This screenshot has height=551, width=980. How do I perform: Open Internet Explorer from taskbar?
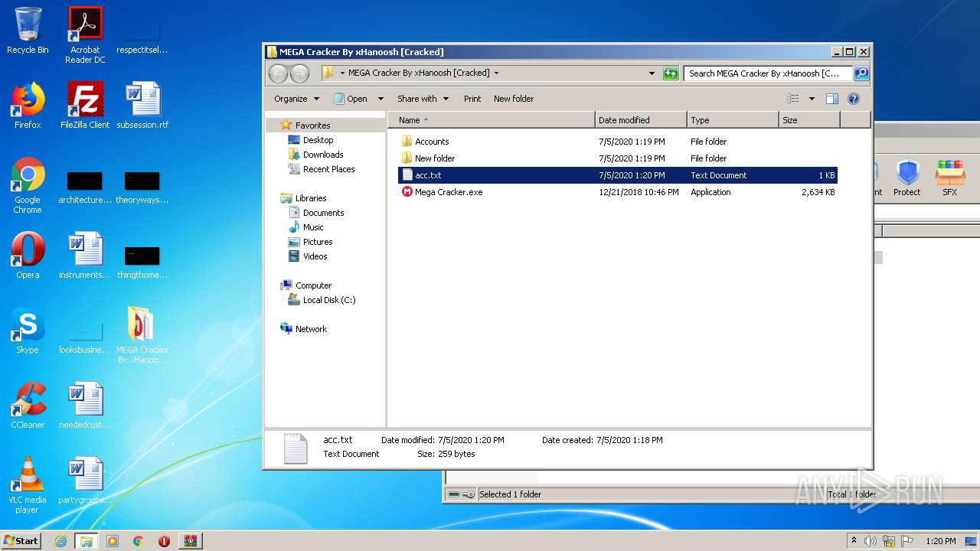(x=61, y=541)
